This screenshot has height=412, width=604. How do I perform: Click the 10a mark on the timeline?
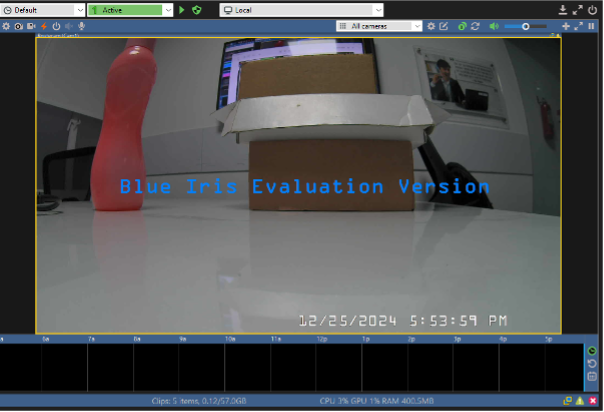[230, 339]
